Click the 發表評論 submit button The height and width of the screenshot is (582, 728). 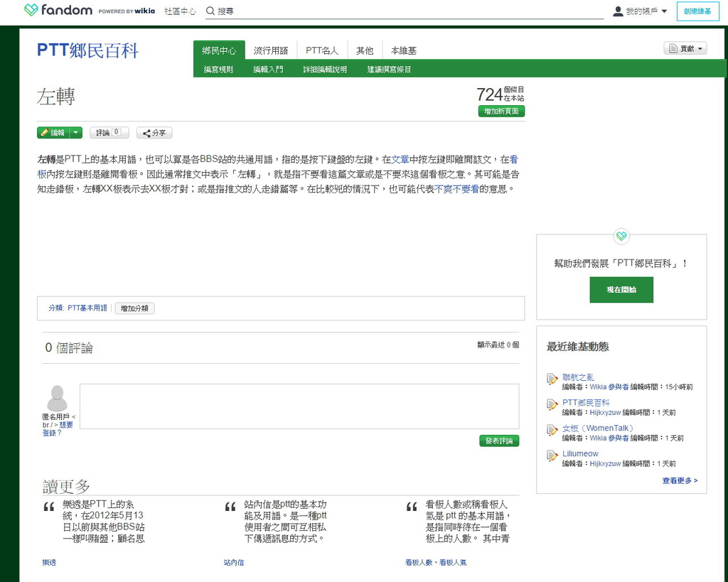tap(499, 441)
